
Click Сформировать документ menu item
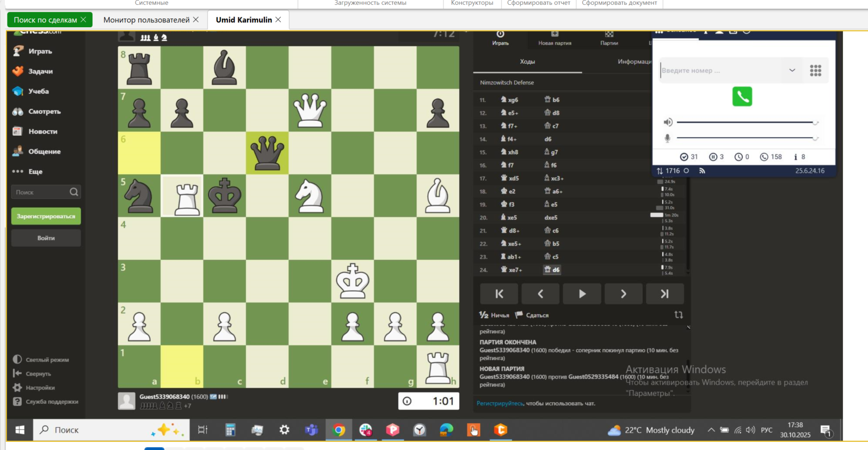[x=619, y=3]
